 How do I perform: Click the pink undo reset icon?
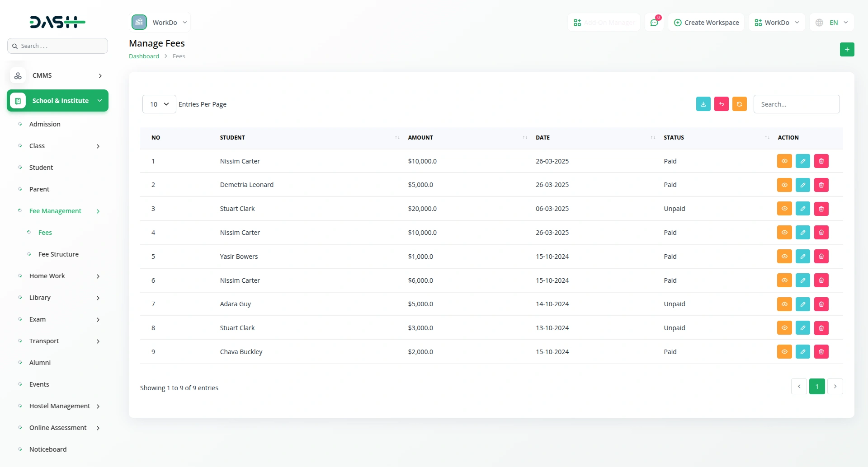click(x=721, y=104)
